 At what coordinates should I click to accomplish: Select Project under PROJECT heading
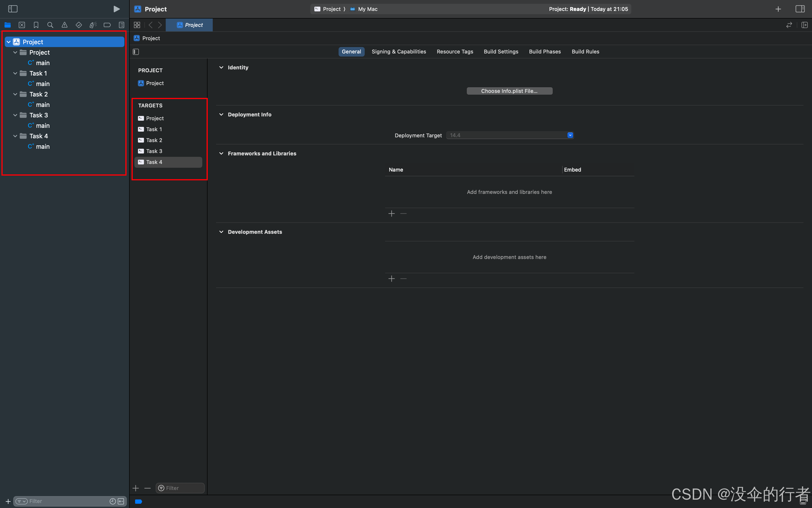tap(151, 83)
